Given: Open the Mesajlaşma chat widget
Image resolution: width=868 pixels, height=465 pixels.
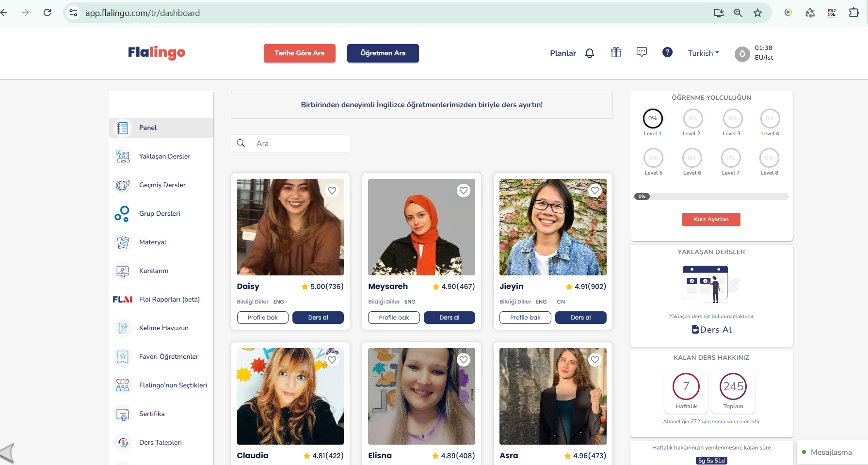Looking at the screenshot, I should coord(833,452).
